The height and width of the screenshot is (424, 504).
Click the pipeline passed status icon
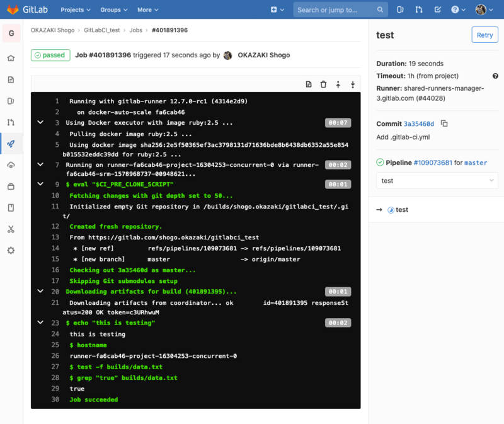click(x=380, y=163)
